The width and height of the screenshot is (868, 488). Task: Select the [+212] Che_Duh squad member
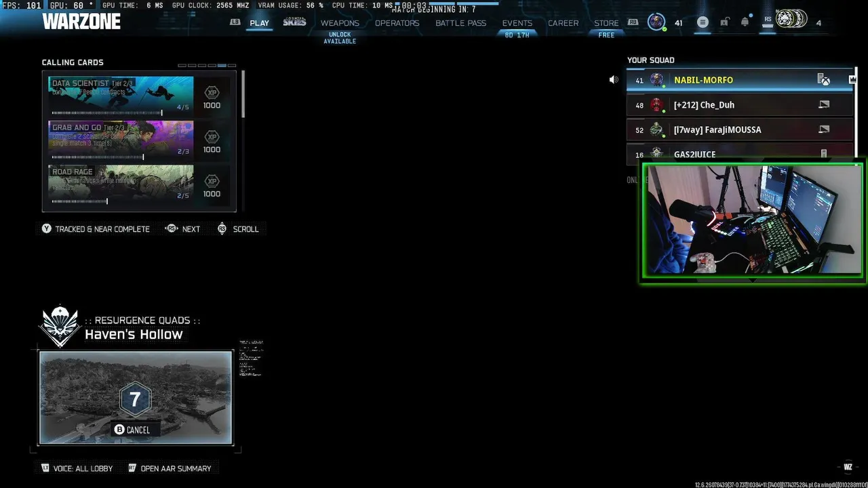click(x=740, y=105)
